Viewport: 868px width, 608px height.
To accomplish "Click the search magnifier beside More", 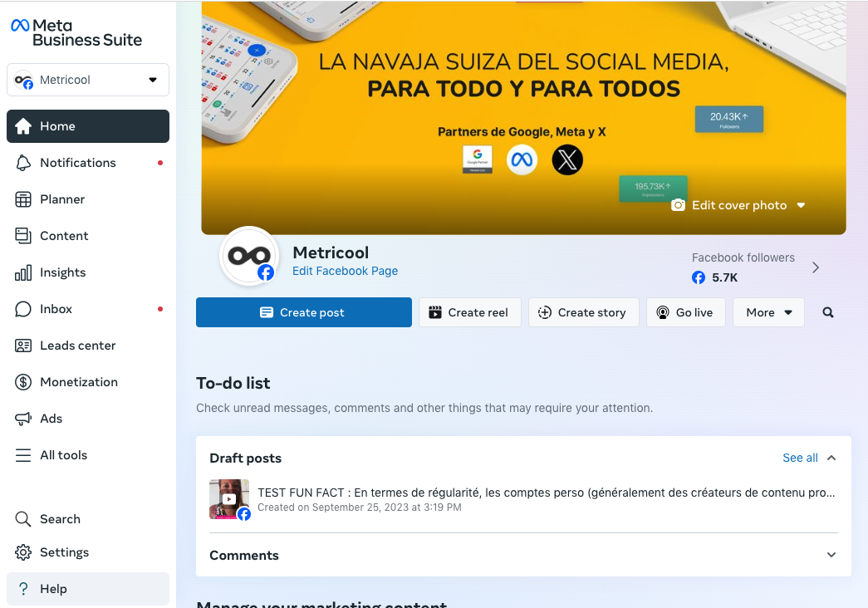I will point(828,312).
